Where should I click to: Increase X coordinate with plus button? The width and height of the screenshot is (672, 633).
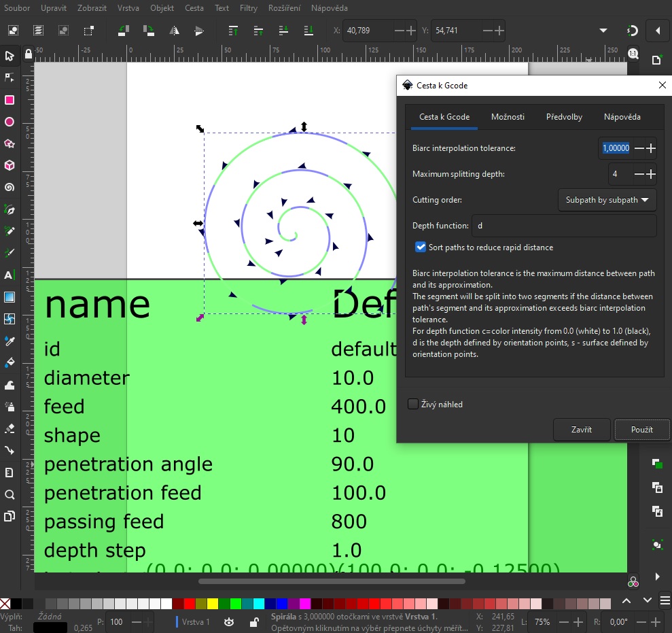411,31
